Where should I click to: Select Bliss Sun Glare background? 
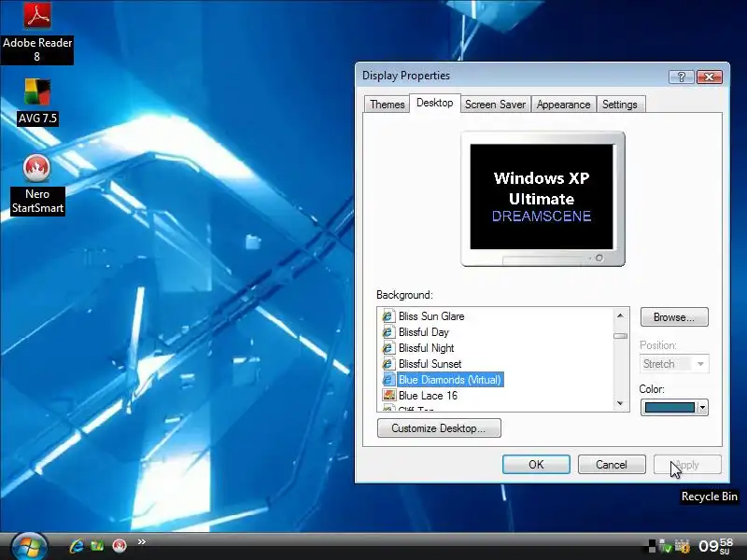431,316
